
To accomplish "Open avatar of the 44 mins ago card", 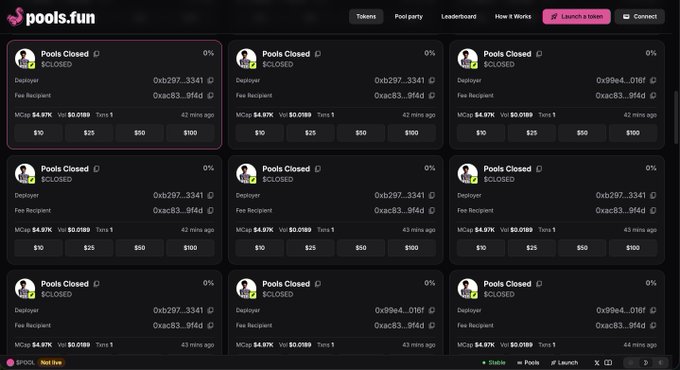I will click(468, 288).
